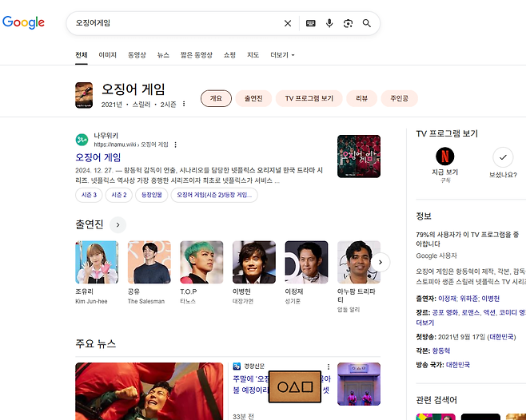The width and height of the screenshot is (526, 420).
Task: Click cast photo of T.O.P
Action: 201,262
